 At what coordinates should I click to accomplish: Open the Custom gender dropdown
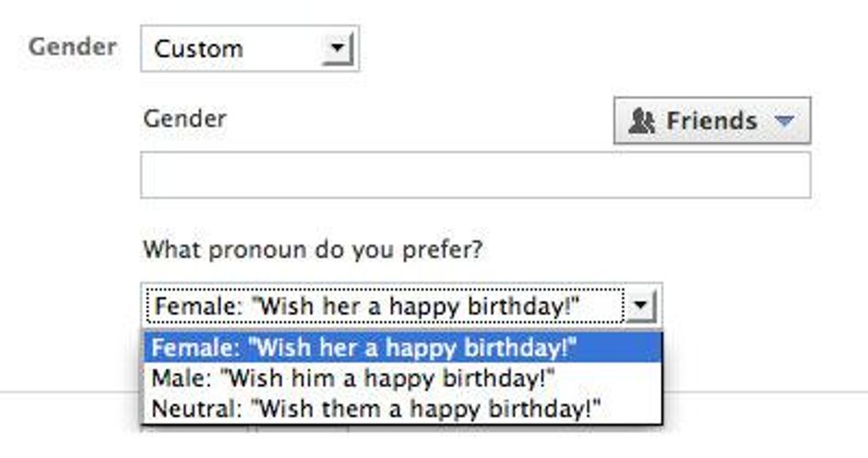(x=250, y=48)
